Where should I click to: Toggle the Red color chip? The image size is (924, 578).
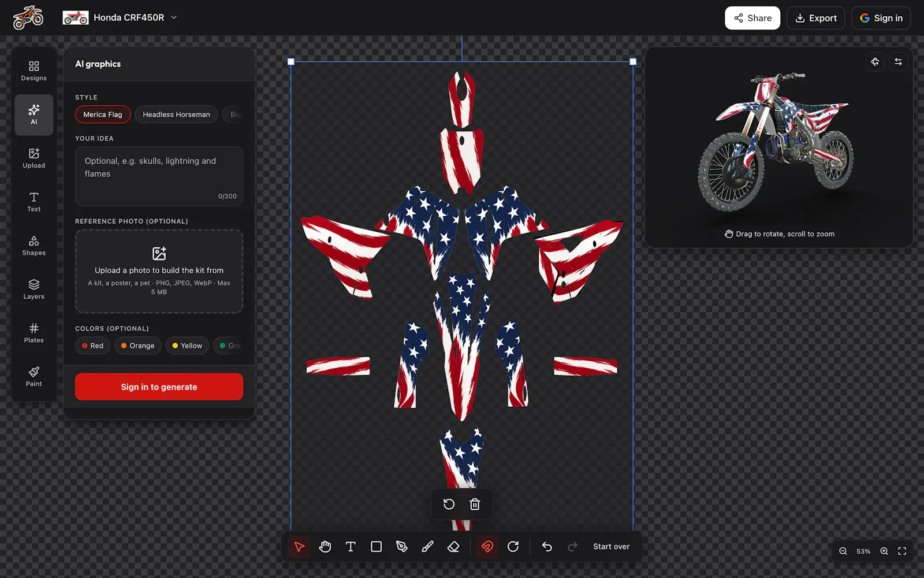tap(92, 346)
